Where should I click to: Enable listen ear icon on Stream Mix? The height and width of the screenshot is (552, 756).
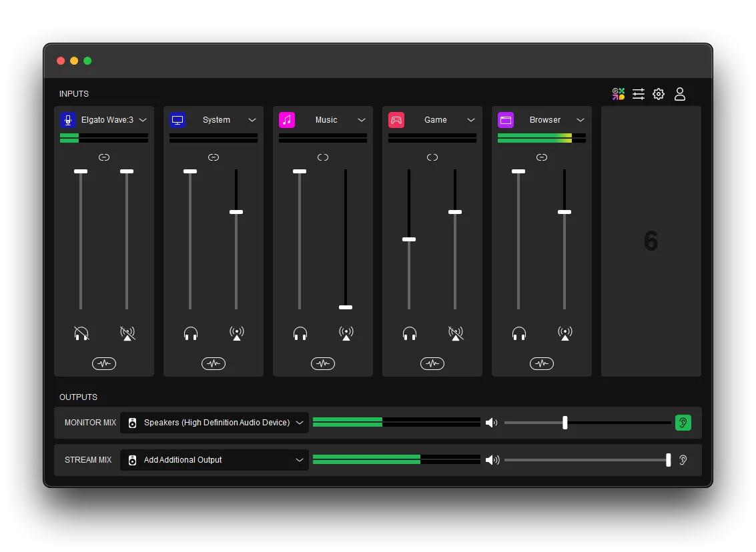click(683, 460)
